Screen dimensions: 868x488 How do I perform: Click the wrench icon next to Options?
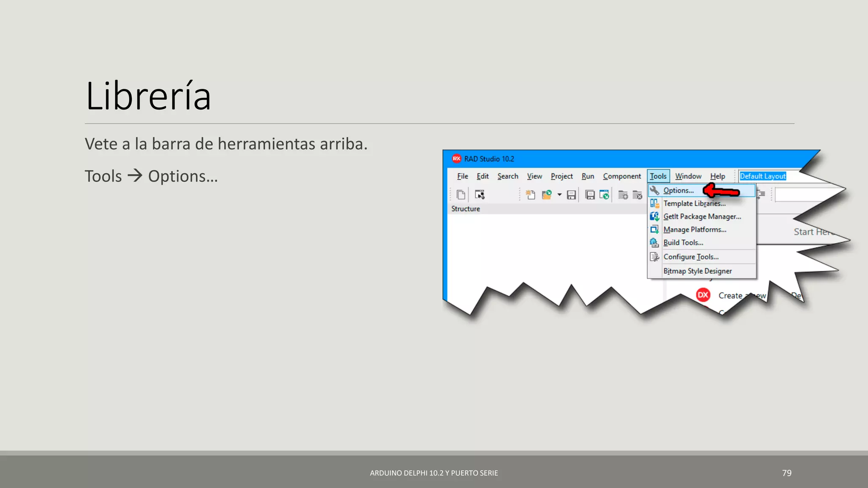(x=655, y=190)
